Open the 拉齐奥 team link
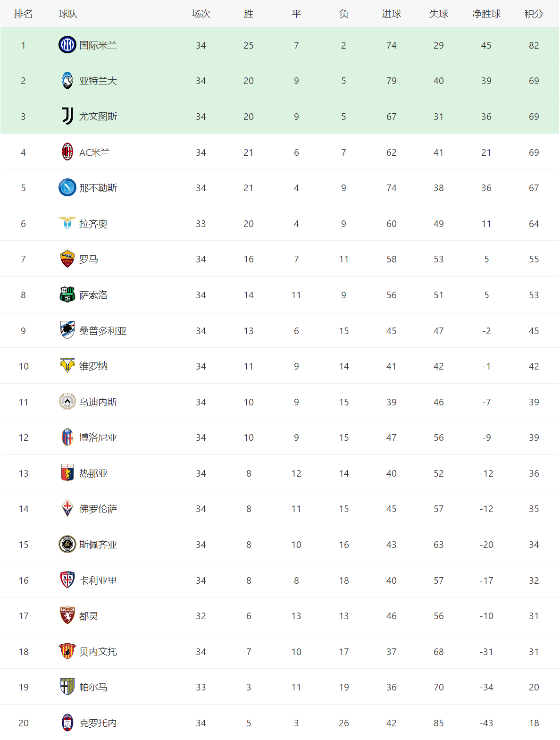This screenshot has height=740, width=560. click(93, 224)
